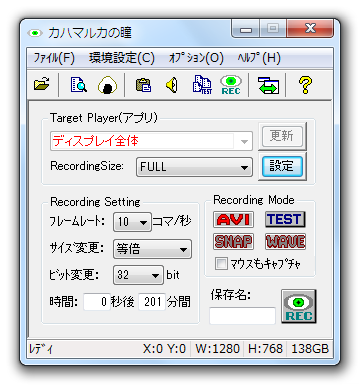
Task: Minimize the カハマルカの瞳 window
Action: (246, 29)
